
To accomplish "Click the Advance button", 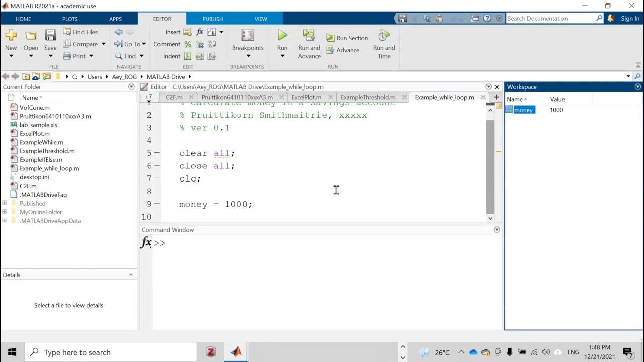I will tap(343, 50).
